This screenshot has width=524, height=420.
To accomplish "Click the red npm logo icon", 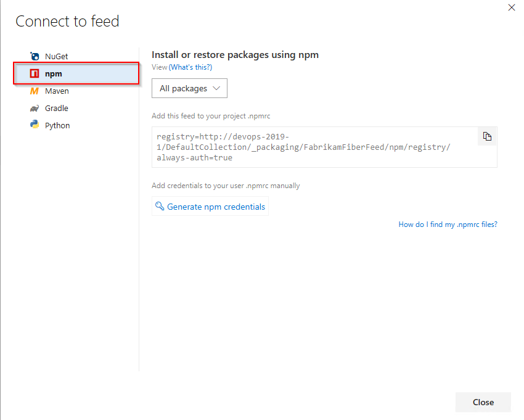I will [35, 74].
